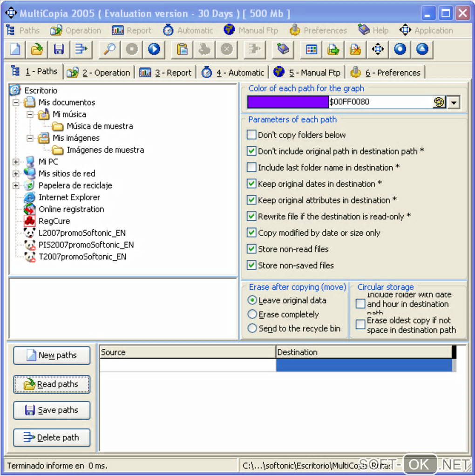Toggle Keep original attributes in destination
This screenshot has width=475, height=476.
(x=251, y=200)
